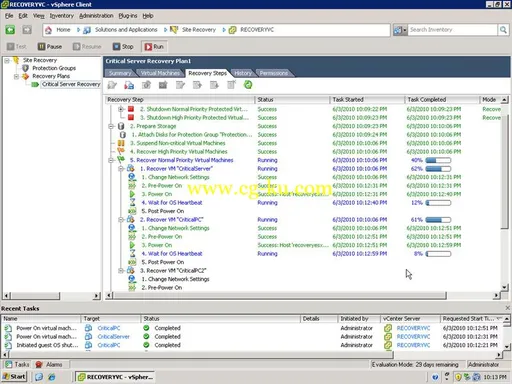This screenshot has height=384, width=512.
Task: Click the Run button
Action: 154,47
